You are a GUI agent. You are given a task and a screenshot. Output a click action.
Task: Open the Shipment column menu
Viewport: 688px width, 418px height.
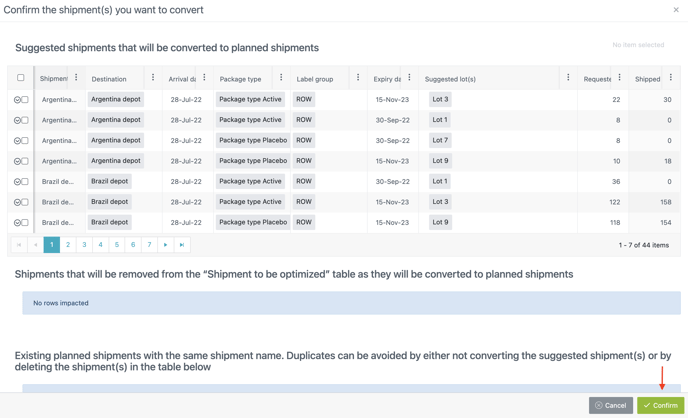76,78
